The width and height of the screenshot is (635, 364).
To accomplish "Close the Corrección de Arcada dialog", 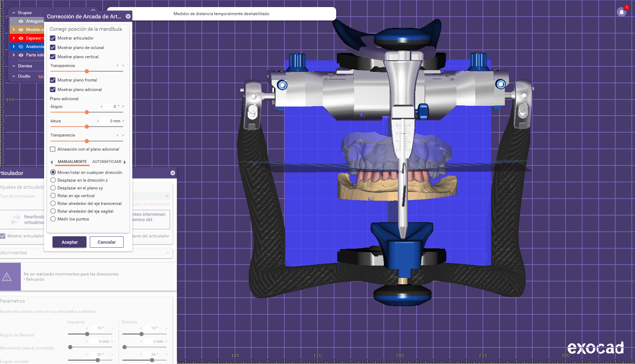I will tap(128, 16).
